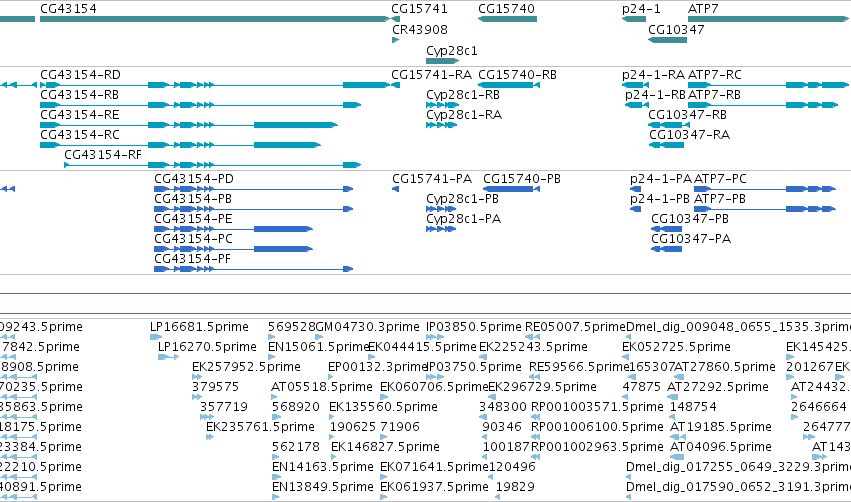The width and height of the screenshot is (851, 502).
Task: Select protein CG43154-PE
Action: (x=193, y=219)
